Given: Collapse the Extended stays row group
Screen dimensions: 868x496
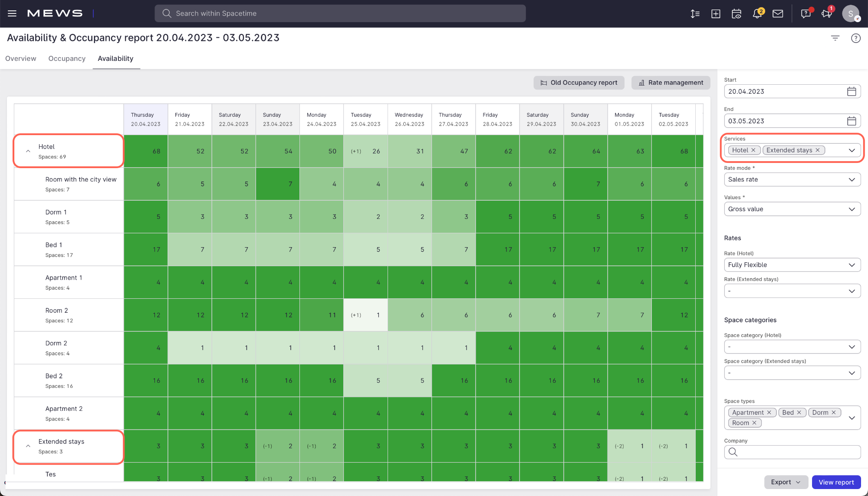Looking at the screenshot, I should coord(28,446).
